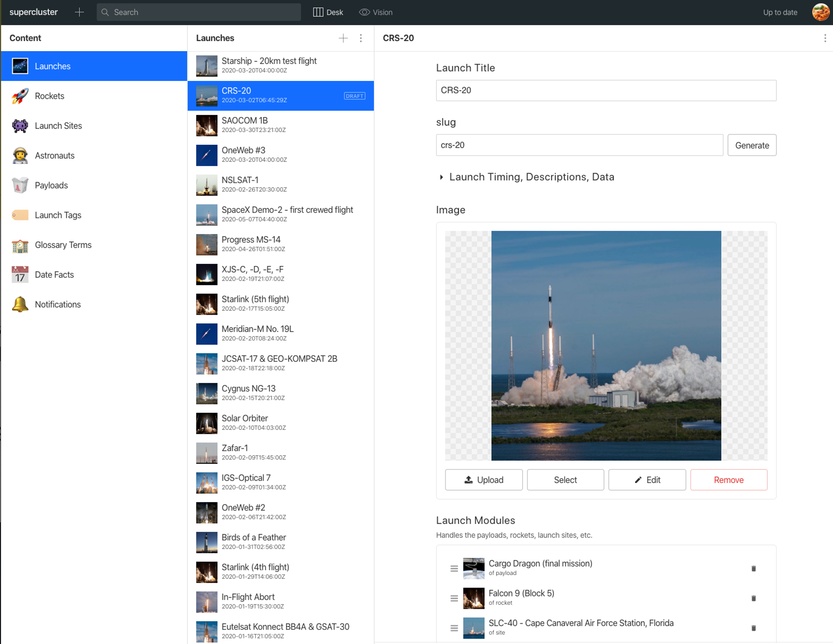Screen dimensions: 833x644
Task: Click the Payloads takeout box icon
Action: [x=20, y=185]
